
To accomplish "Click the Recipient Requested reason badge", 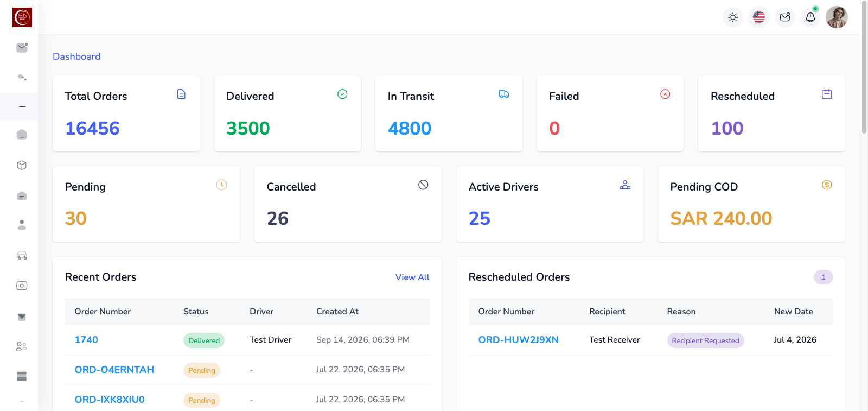I will pos(705,340).
